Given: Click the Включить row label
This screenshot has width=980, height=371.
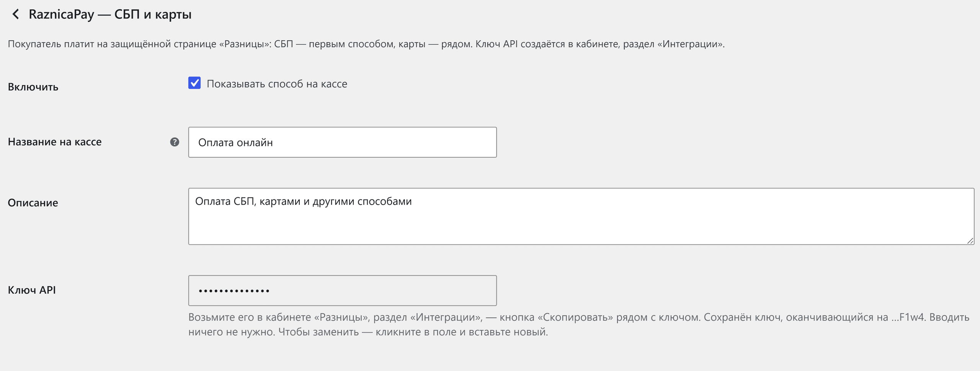Looking at the screenshot, I should 33,87.
